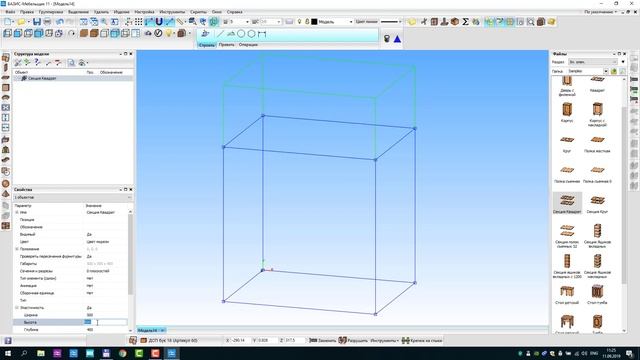The width and height of the screenshot is (640, 360).
Task: Open the По умолчанию layout dropdown
Action: coord(601,12)
